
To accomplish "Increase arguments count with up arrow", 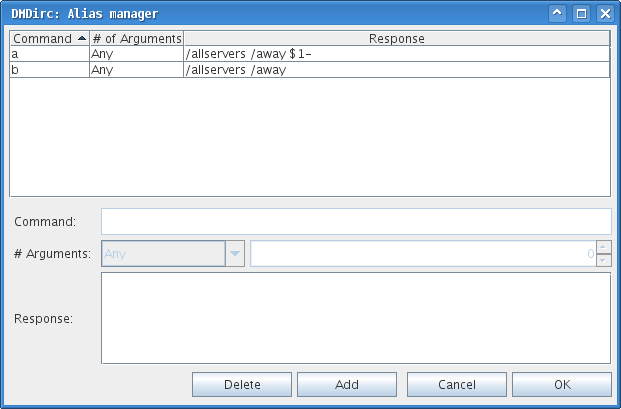I will point(604,247).
